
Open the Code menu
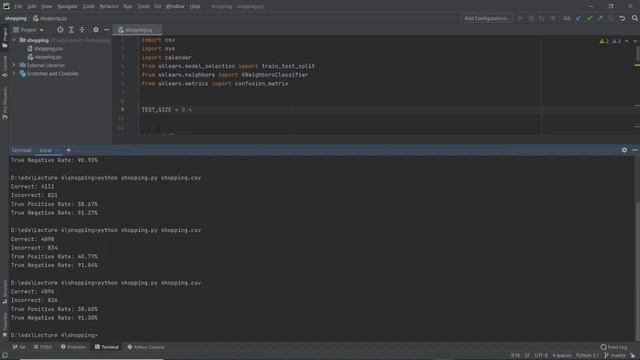88,7
